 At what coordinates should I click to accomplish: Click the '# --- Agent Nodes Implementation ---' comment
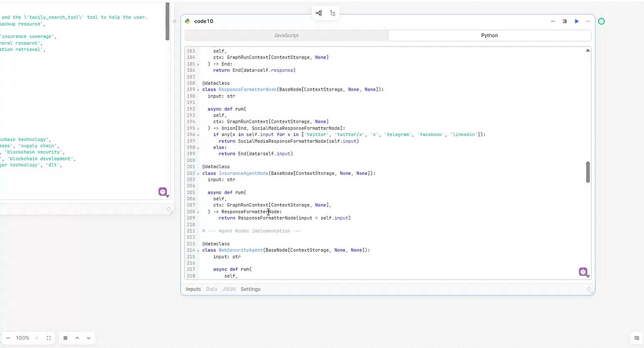pos(252,231)
